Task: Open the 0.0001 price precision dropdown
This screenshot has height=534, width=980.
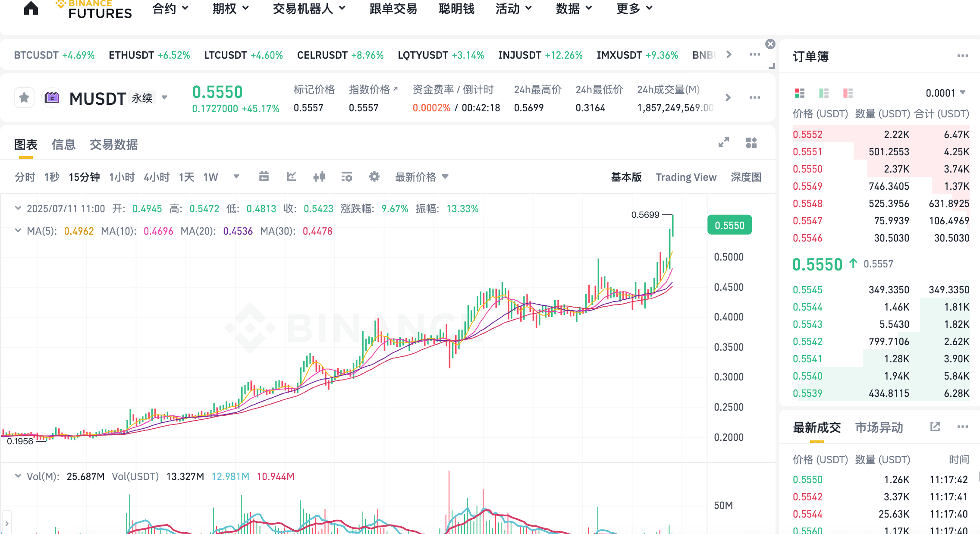Action: 945,93
